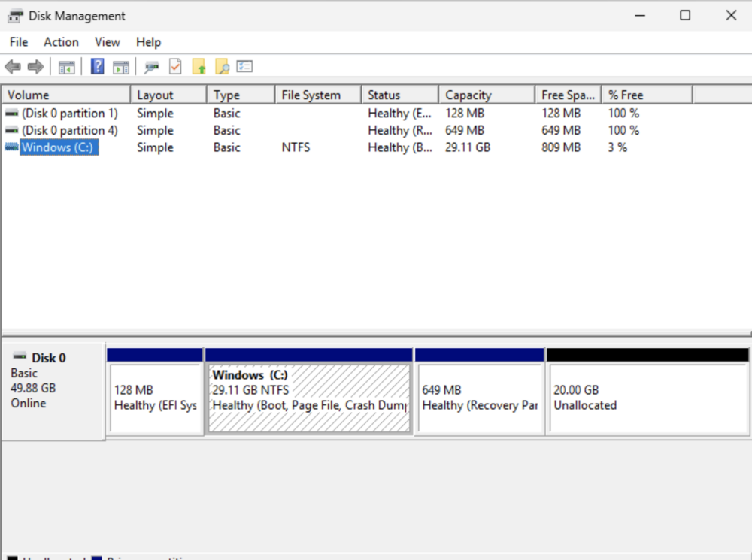752x560 pixels.
Task: Click the Forward arrow toolbar icon
Action: point(35,67)
